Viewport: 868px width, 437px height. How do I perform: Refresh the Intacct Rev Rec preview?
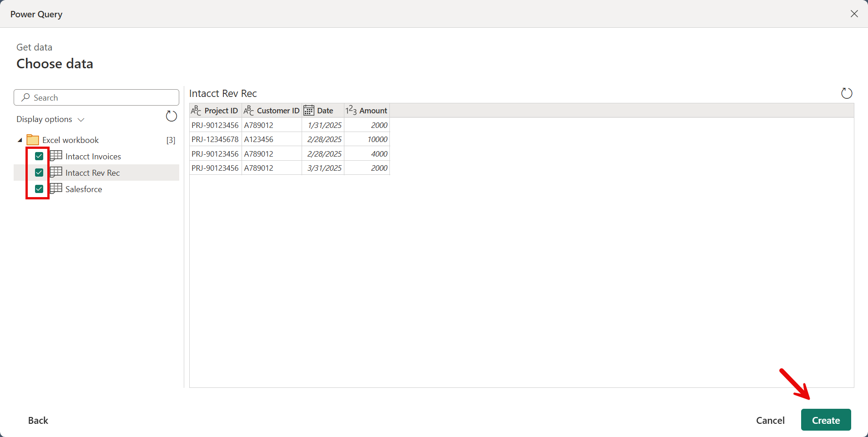(x=846, y=93)
